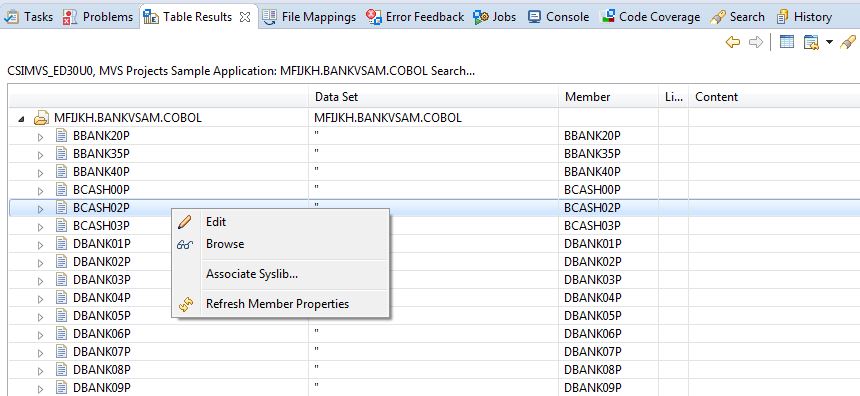Click BCASH03P in the Member column

coord(593,226)
